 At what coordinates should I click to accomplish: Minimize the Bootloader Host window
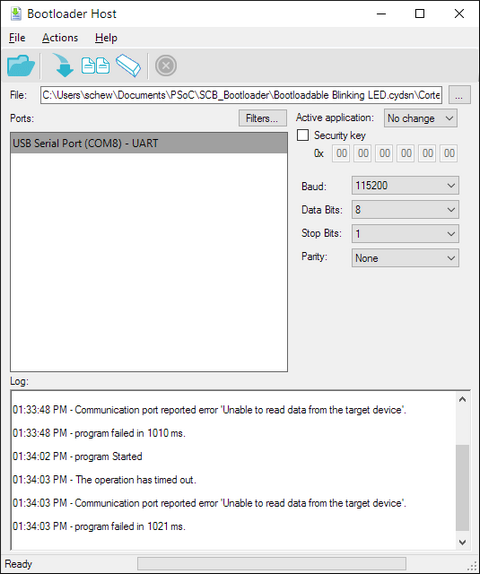pos(382,14)
